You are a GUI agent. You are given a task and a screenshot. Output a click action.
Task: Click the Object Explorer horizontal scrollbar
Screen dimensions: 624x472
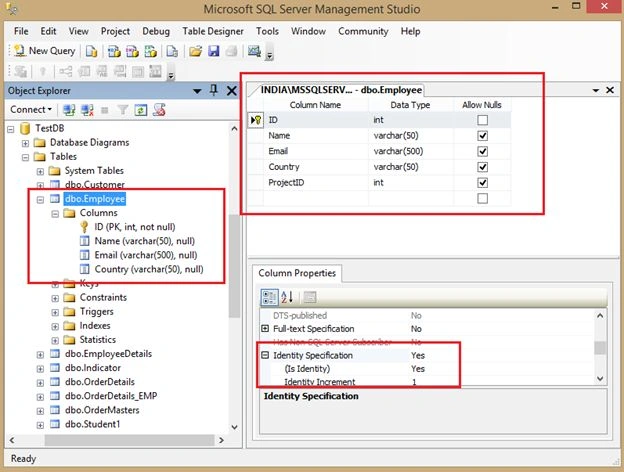(116, 440)
